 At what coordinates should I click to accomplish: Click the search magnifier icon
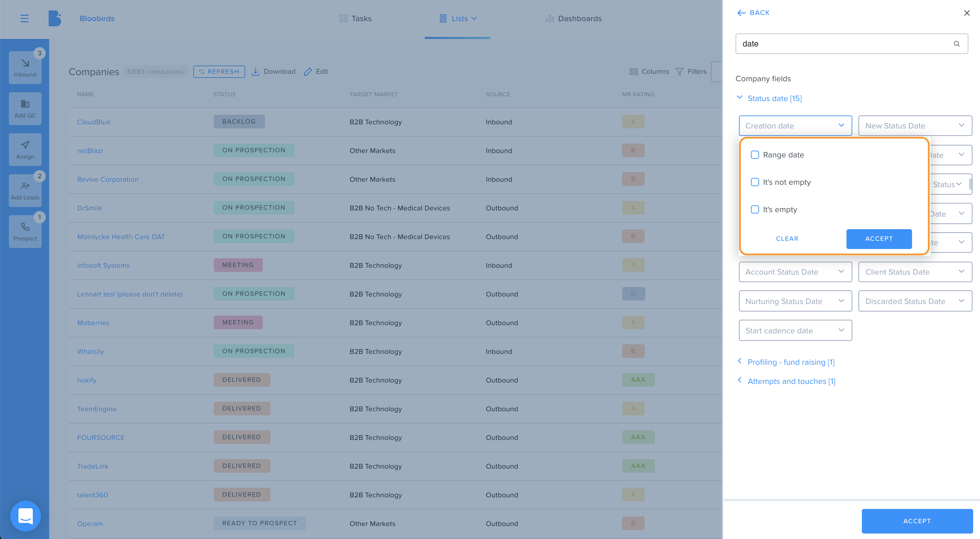[x=956, y=44]
